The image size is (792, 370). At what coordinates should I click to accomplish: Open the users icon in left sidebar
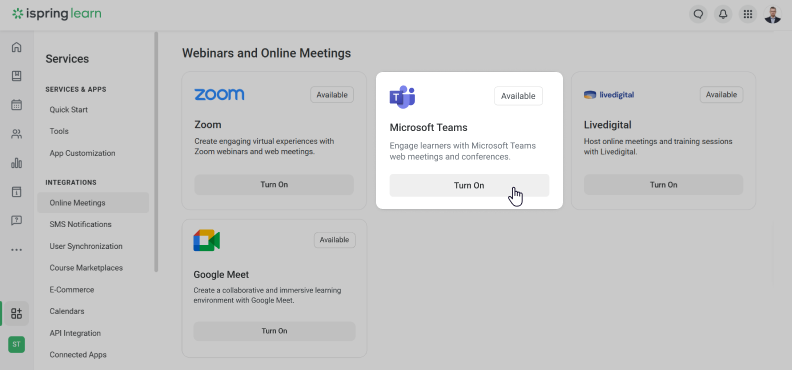coord(17,134)
